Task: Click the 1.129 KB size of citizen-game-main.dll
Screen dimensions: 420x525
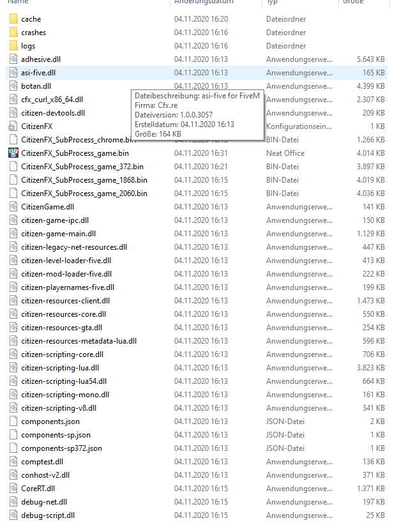Action: (x=371, y=233)
